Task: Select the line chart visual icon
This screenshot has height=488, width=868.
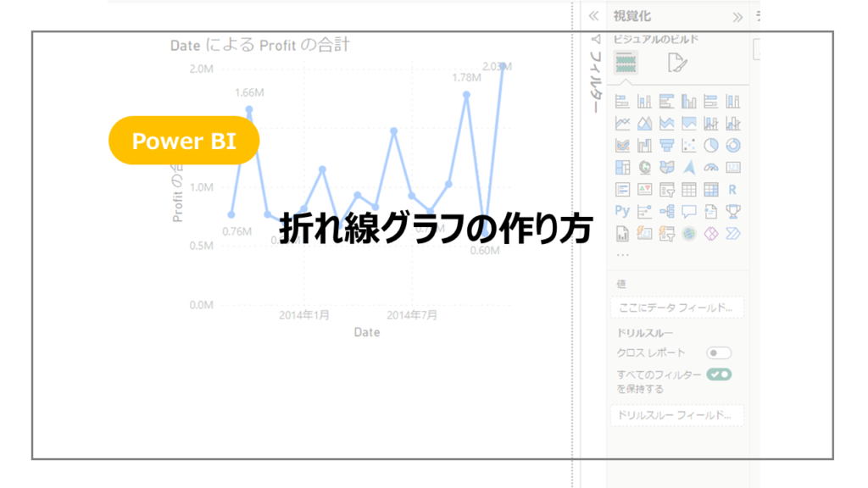Action: [623, 122]
